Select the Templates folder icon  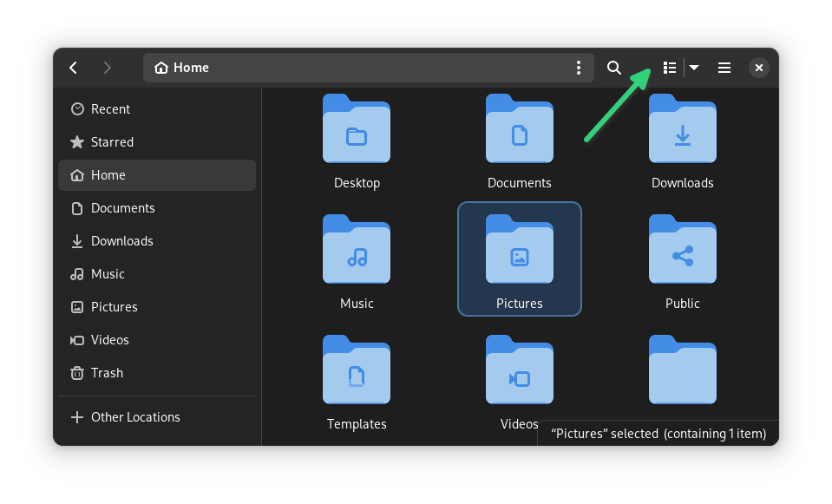(357, 371)
